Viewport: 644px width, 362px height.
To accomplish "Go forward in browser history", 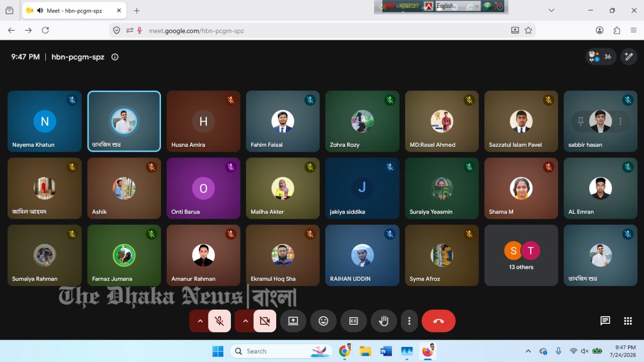I will coord(28,30).
